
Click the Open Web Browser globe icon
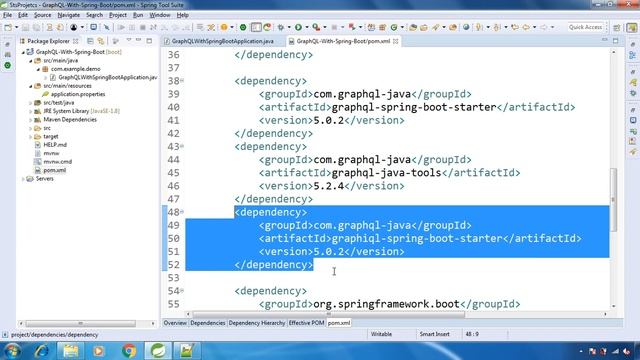click(x=466, y=27)
